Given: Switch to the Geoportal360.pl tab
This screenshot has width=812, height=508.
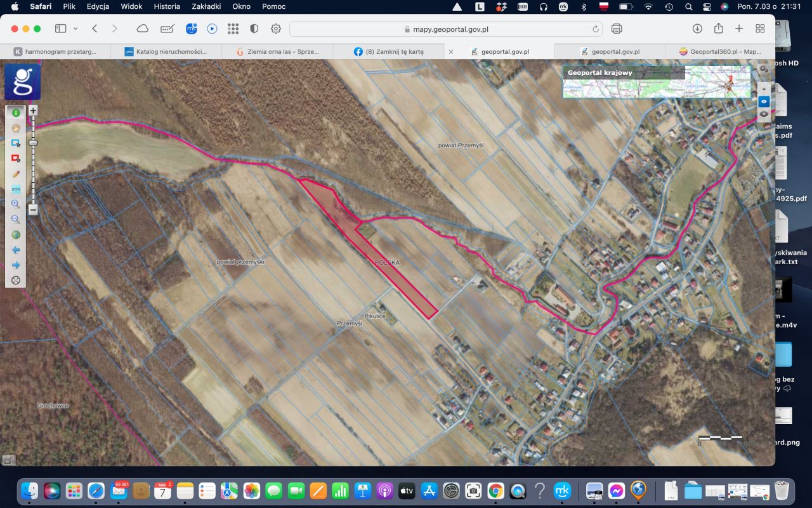Looking at the screenshot, I should tap(719, 51).
